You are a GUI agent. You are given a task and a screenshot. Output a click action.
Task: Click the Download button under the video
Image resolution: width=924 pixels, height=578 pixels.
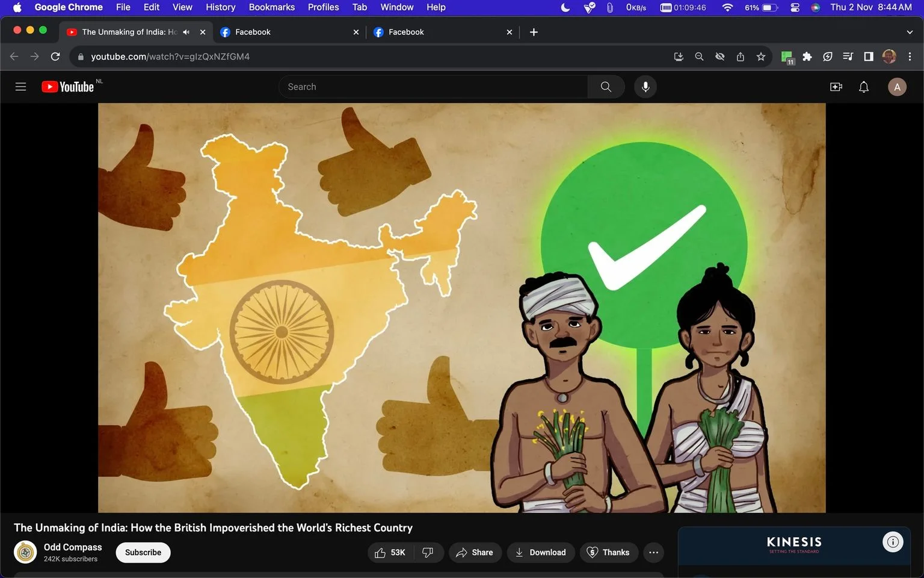click(541, 553)
